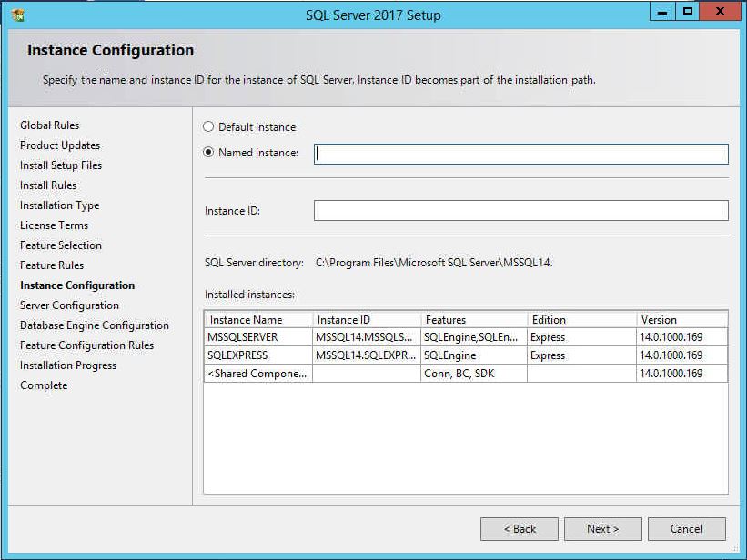The image size is (747, 560).
Task: Select Installation Progress in the sidebar
Action: pyautogui.click(x=68, y=365)
